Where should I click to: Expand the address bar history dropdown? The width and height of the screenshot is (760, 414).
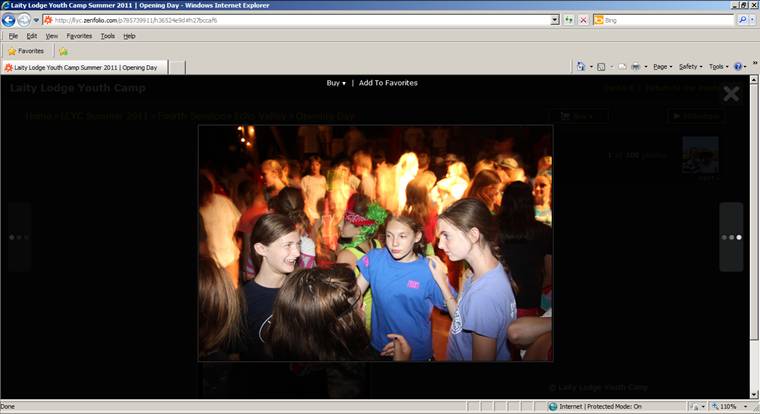click(x=555, y=20)
